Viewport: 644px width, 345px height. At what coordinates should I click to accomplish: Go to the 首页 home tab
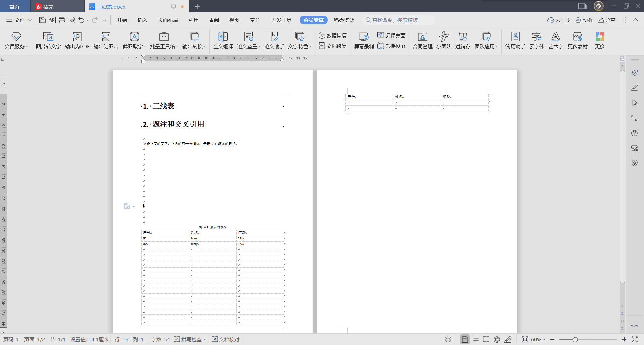coord(14,7)
